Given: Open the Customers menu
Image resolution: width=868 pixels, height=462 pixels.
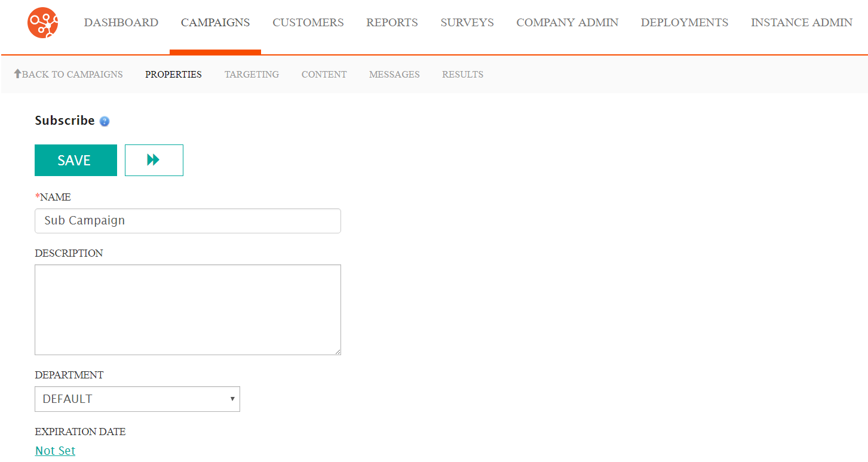Looking at the screenshot, I should (x=308, y=23).
